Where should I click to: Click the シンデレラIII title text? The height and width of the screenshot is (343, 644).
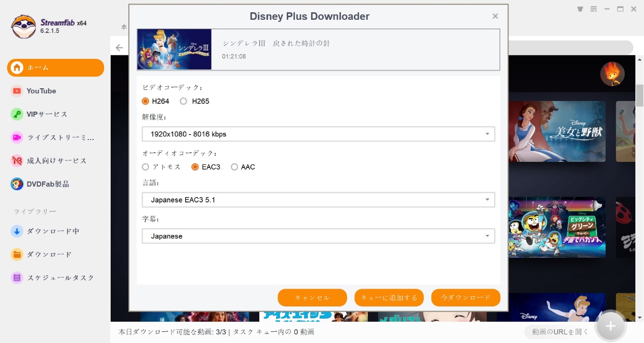click(276, 44)
